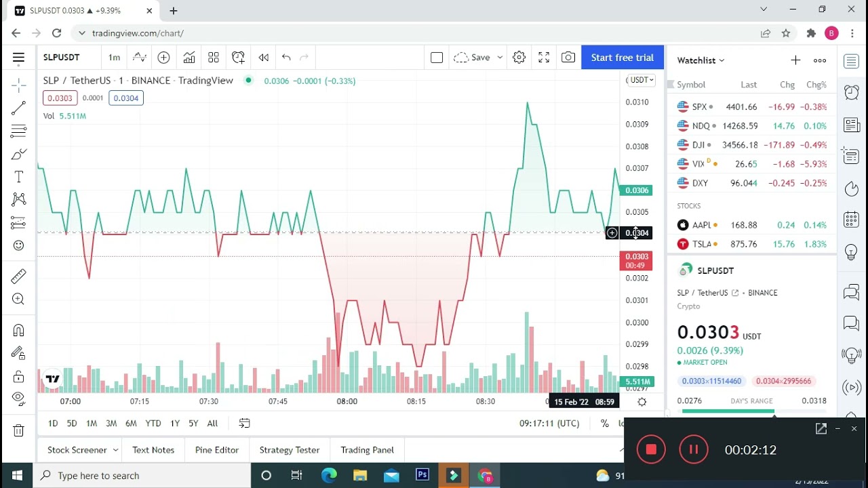Open the Strategy Tester tab
868x488 pixels.
pyautogui.click(x=290, y=450)
